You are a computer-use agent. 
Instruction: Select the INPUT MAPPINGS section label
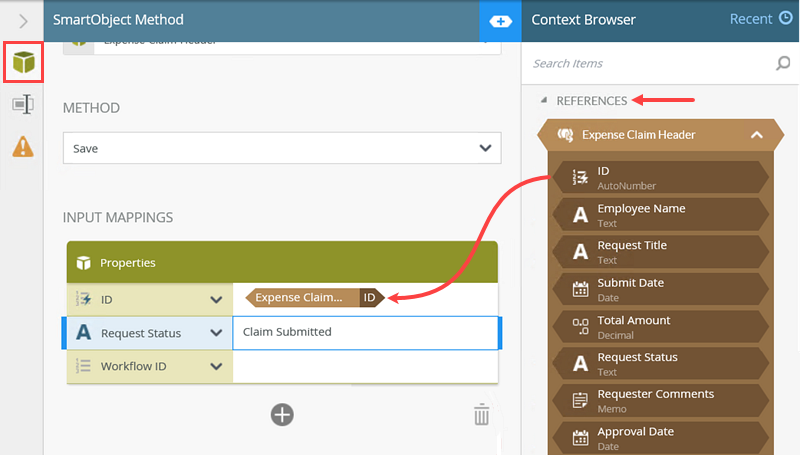point(118,217)
